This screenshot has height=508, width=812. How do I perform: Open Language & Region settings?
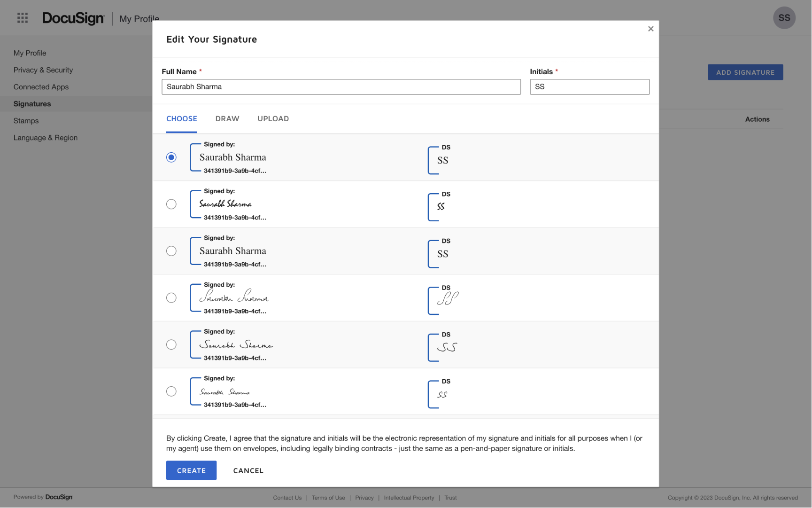[45, 137]
